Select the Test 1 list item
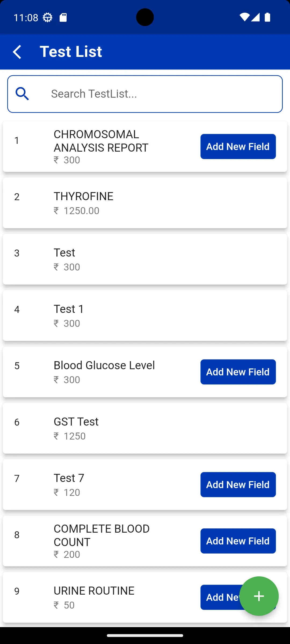Image resolution: width=290 pixels, height=644 pixels. [145, 316]
